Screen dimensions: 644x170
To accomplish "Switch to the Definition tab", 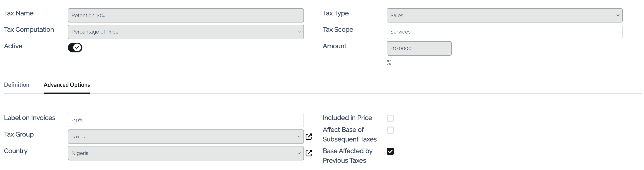I will pyautogui.click(x=16, y=85).
